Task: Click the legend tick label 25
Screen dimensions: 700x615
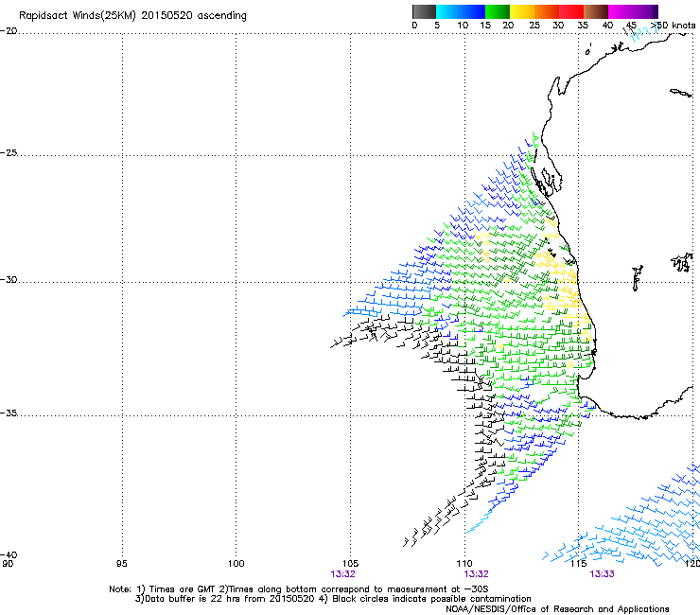Action: coord(534,26)
